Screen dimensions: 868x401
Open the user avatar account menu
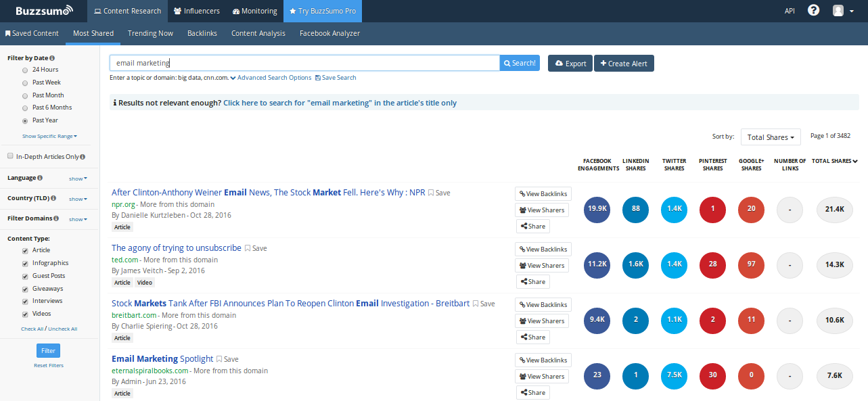843,11
